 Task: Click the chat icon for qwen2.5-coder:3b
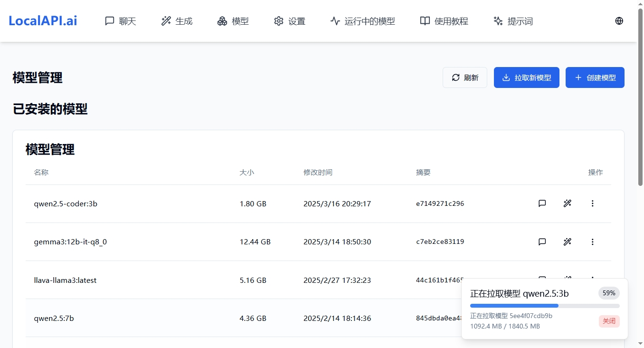[542, 203]
